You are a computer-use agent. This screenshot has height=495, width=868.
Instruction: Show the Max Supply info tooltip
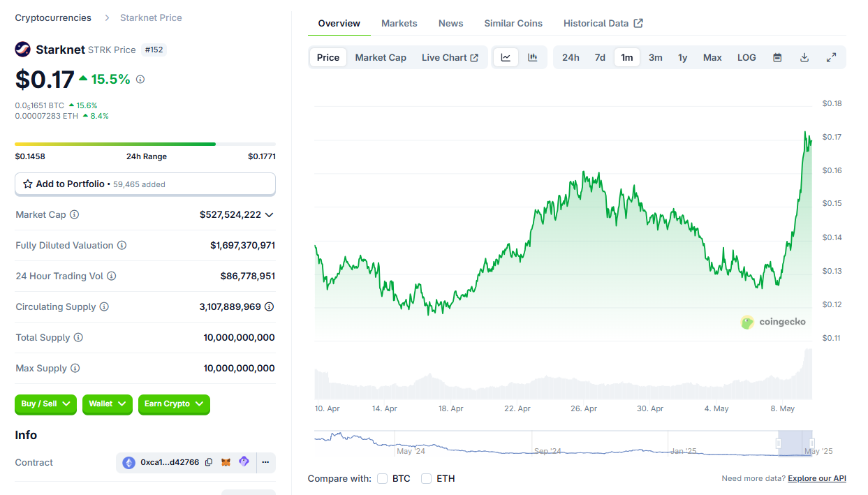(x=75, y=369)
